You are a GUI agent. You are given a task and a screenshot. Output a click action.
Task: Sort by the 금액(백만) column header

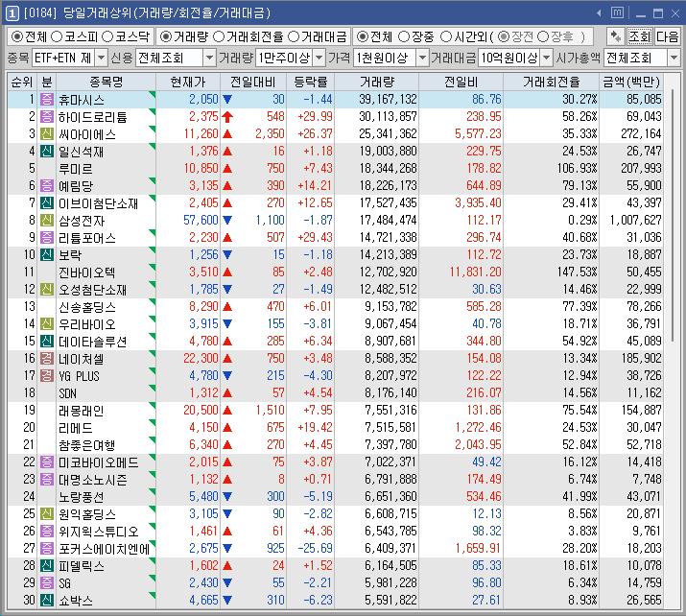(x=631, y=82)
